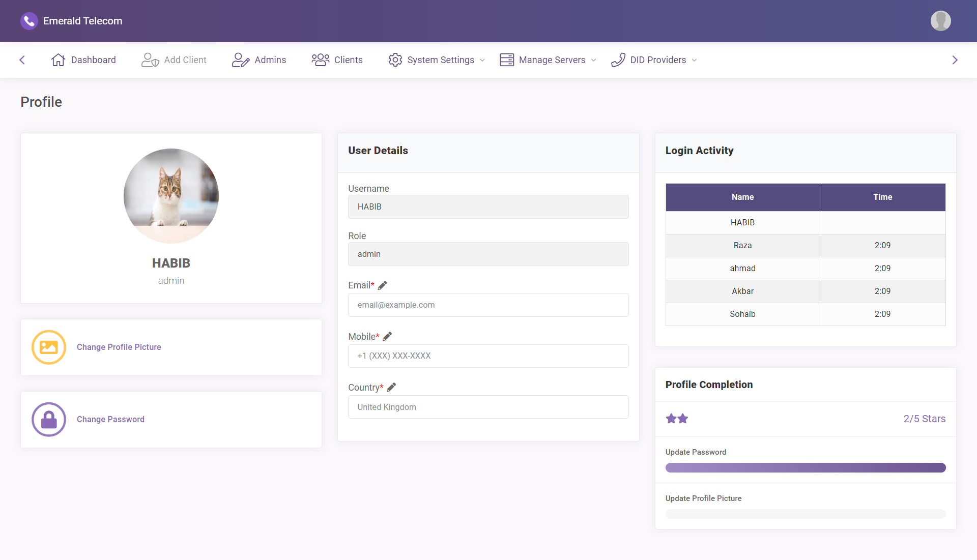Click the pencil icon beside Country
Viewport: 977px width, 560px height.
[391, 387]
